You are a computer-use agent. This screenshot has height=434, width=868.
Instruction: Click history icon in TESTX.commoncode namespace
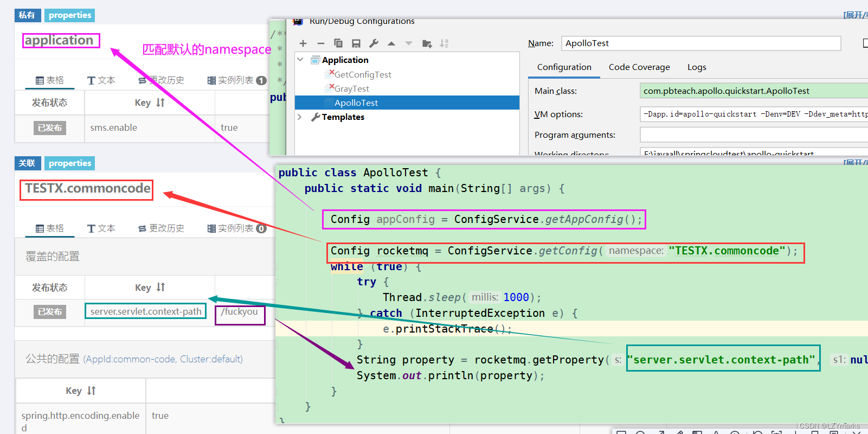tap(142, 228)
